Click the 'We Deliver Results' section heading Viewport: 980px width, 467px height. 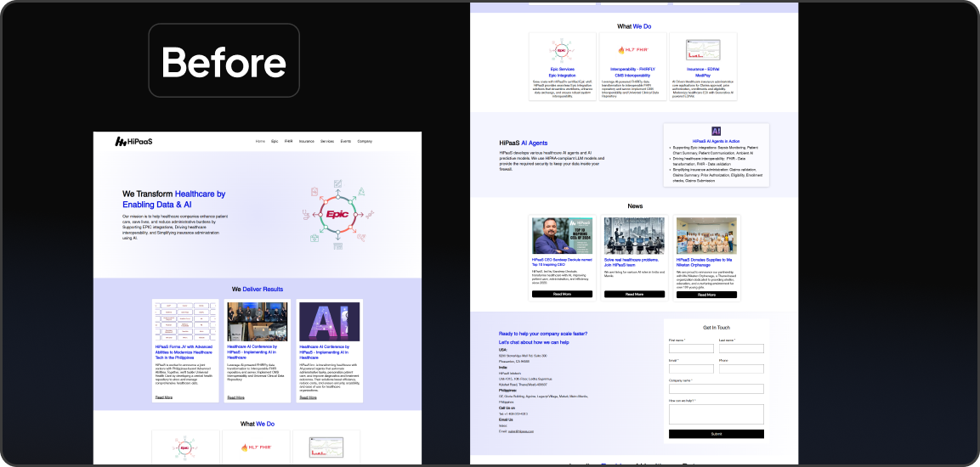click(258, 289)
